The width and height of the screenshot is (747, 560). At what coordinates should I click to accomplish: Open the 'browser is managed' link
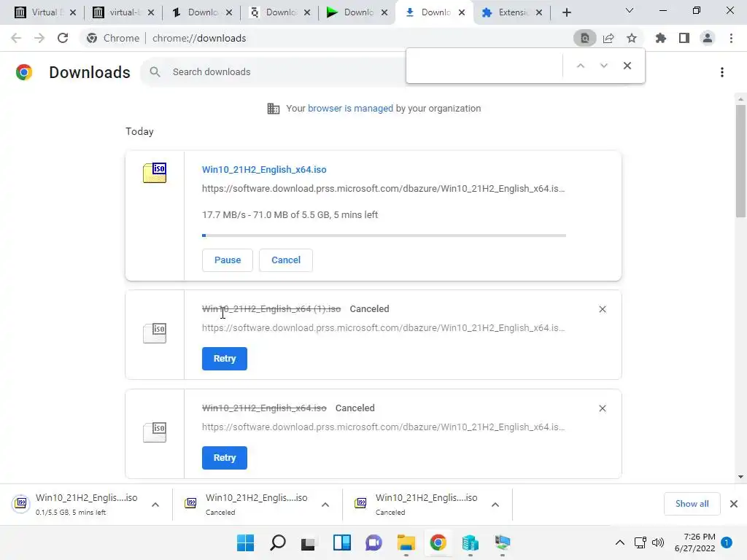350,109
